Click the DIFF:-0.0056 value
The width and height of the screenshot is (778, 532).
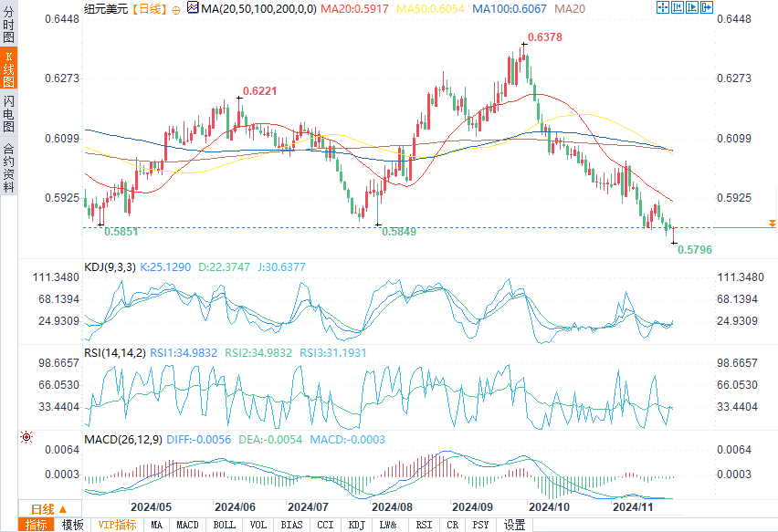[198, 440]
